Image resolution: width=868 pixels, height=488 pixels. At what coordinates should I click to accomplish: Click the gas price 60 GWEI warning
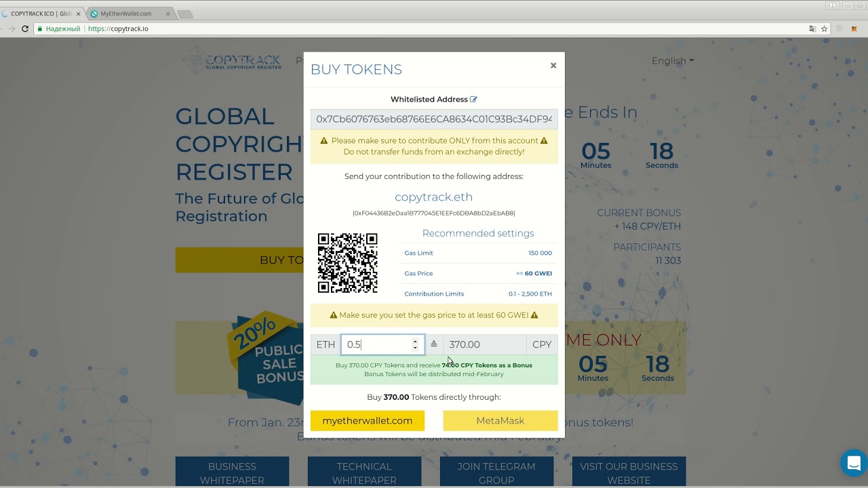[x=434, y=315]
